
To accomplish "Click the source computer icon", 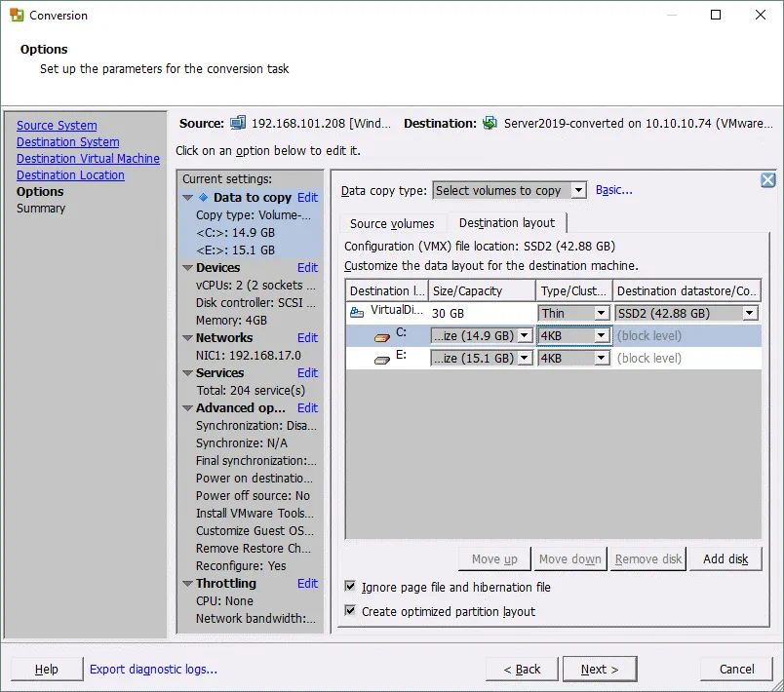I will point(239,124).
